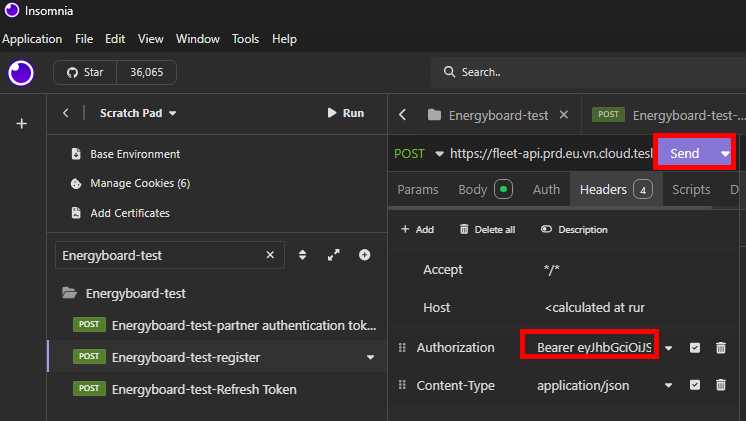Screen dimensions: 746x421
Task: Open the Edit menu
Action: [115, 39]
